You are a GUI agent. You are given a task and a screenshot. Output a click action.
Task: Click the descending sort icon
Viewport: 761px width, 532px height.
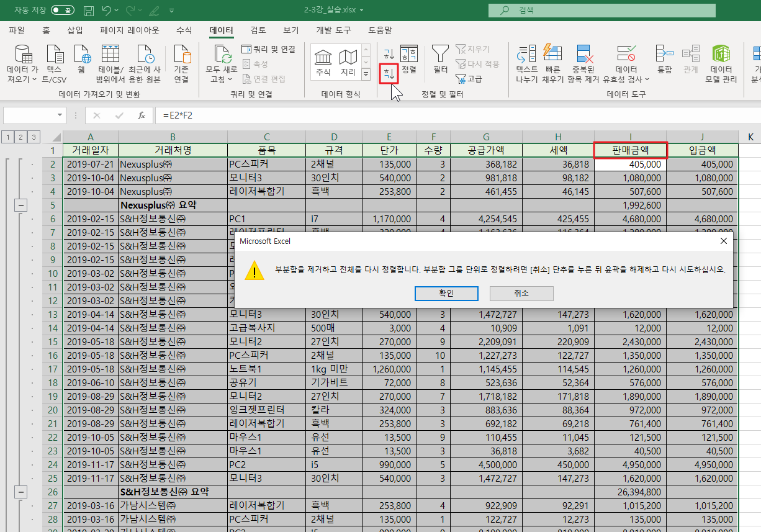[389, 73]
